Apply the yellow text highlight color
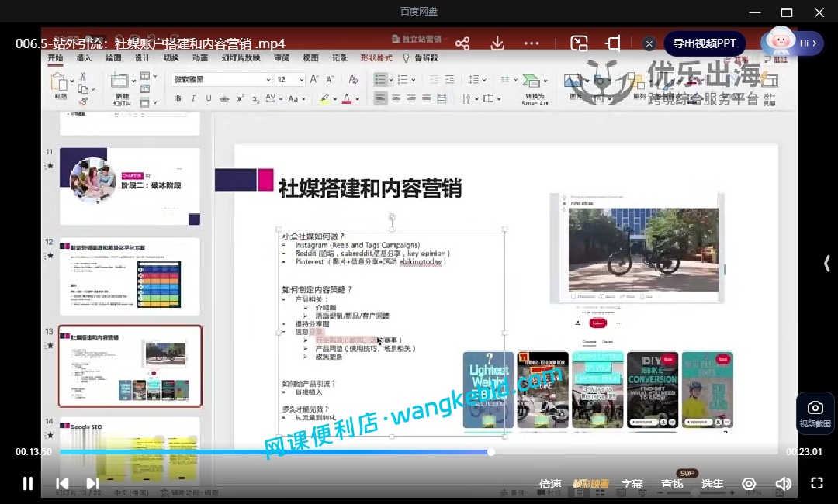Image resolution: width=838 pixels, height=504 pixels. pos(324,98)
